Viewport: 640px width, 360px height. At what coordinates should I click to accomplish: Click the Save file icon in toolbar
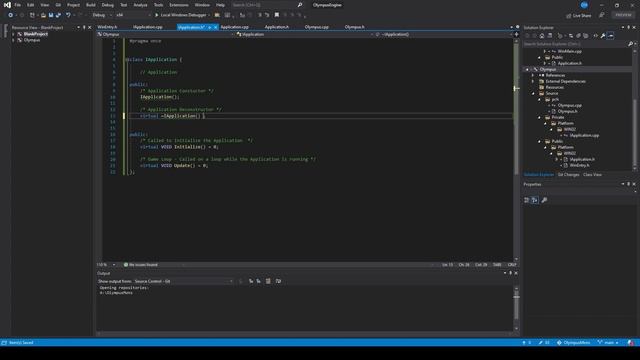click(51, 15)
